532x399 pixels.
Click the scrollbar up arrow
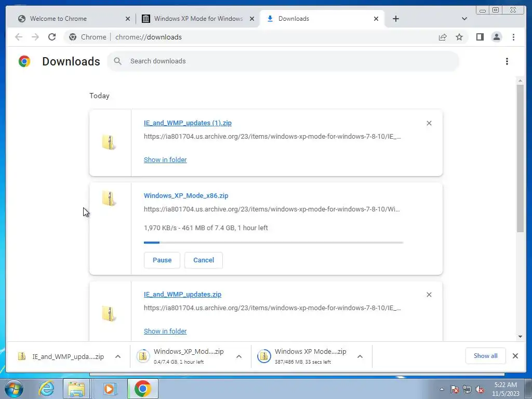(520, 81)
